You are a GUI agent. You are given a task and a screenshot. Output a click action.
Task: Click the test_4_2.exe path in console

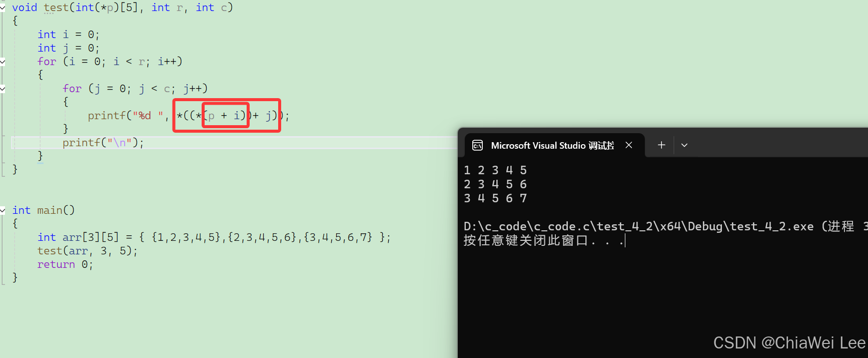(638, 226)
